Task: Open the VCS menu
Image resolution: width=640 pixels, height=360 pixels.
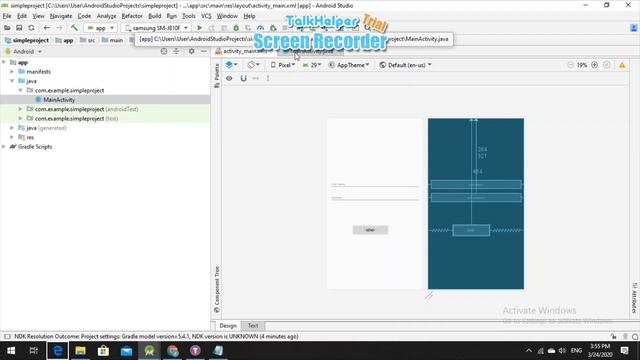Action: [x=206, y=16]
